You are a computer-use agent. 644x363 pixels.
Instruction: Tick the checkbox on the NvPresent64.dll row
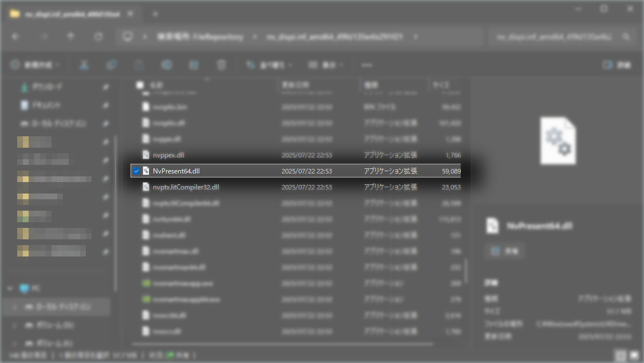(136, 171)
